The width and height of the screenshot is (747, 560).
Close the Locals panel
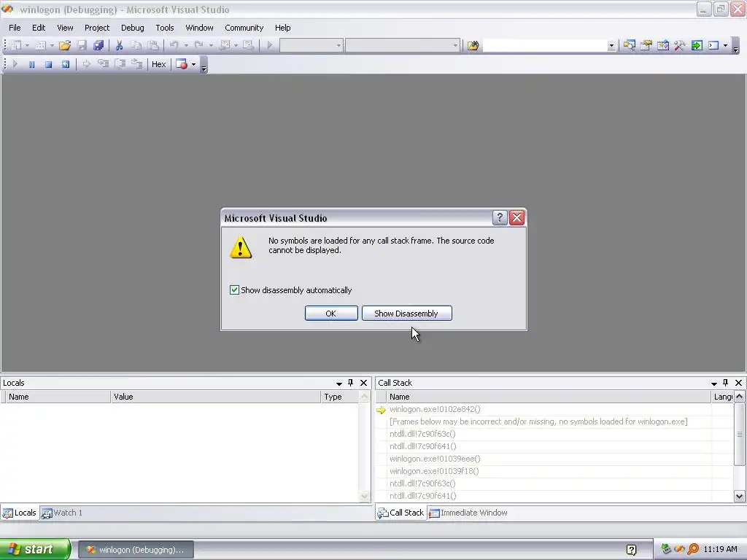click(x=363, y=383)
